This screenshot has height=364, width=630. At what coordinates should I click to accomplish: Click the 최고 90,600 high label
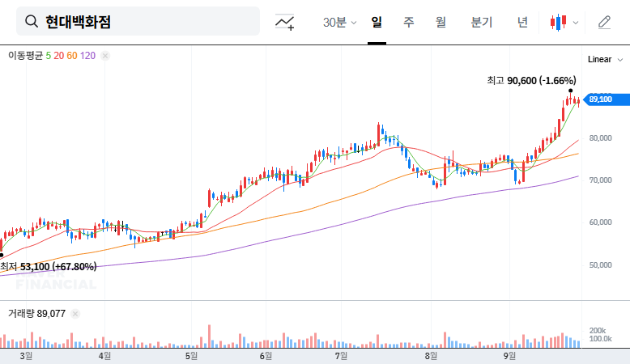click(531, 81)
